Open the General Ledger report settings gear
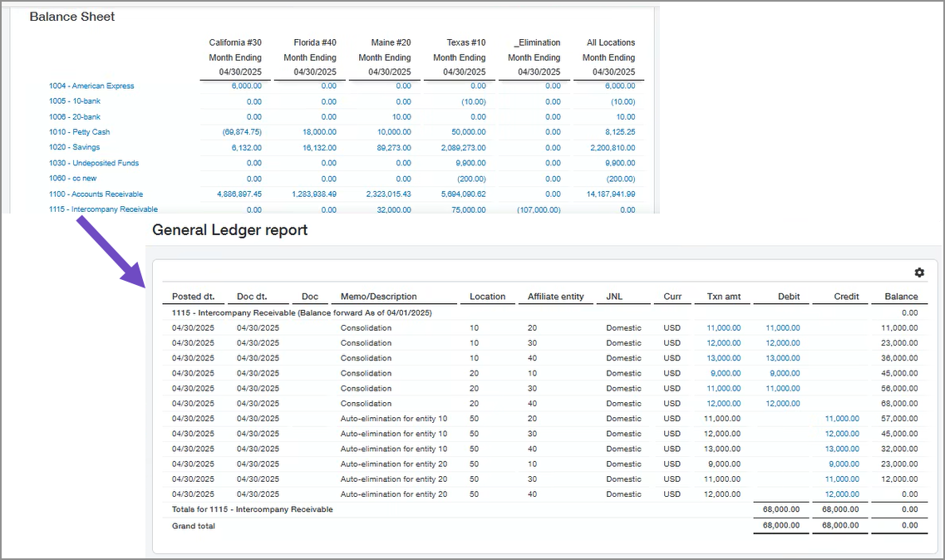 click(x=919, y=272)
